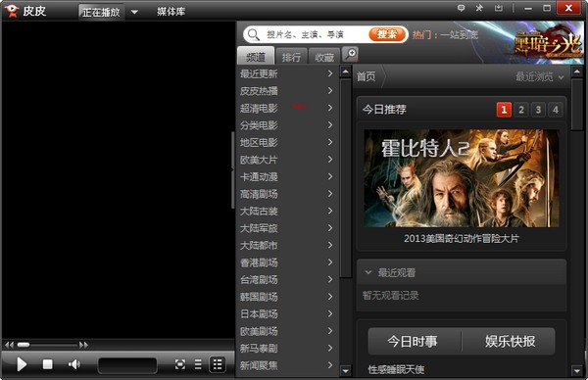Click channel list scroll-down arrow

(345, 371)
